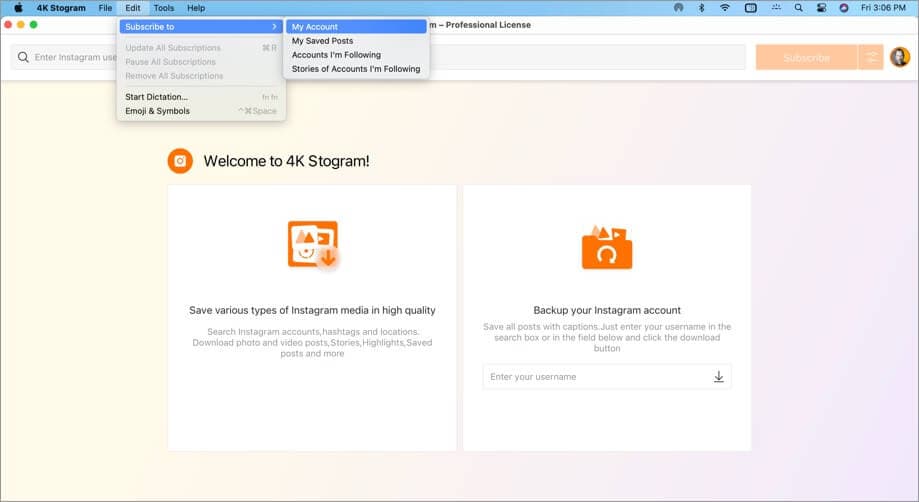Click the date and time clock

pos(883,8)
